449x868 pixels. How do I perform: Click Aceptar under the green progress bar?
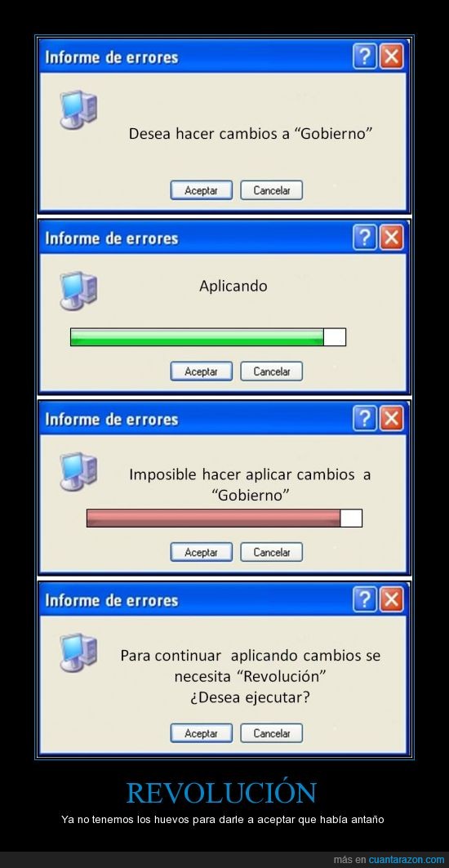pyautogui.click(x=201, y=372)
